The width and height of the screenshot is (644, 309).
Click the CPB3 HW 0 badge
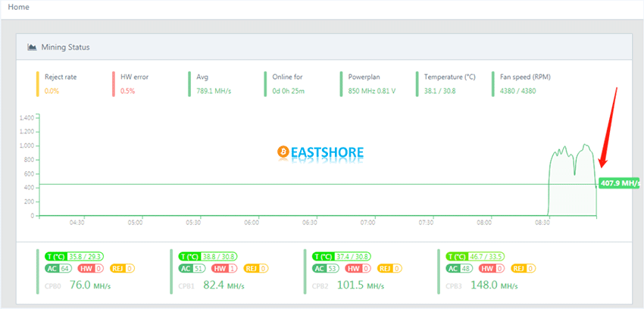tap(492, 269)
